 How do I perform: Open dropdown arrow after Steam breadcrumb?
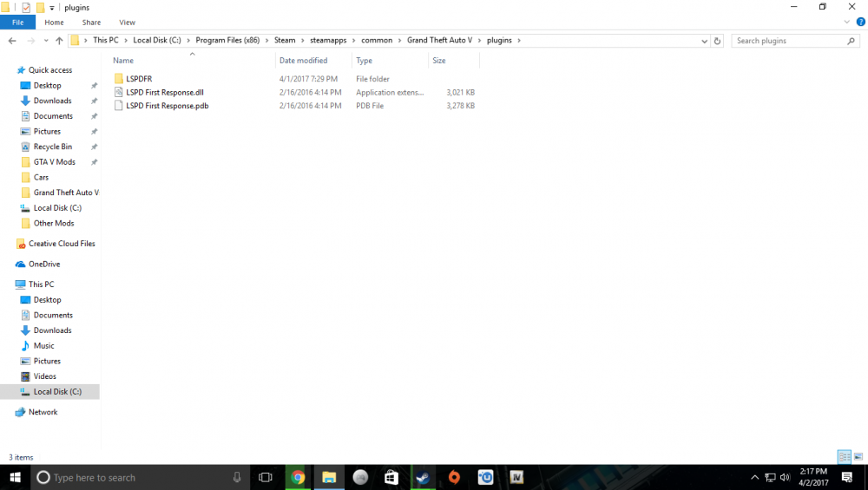click(x=303, y=41)
